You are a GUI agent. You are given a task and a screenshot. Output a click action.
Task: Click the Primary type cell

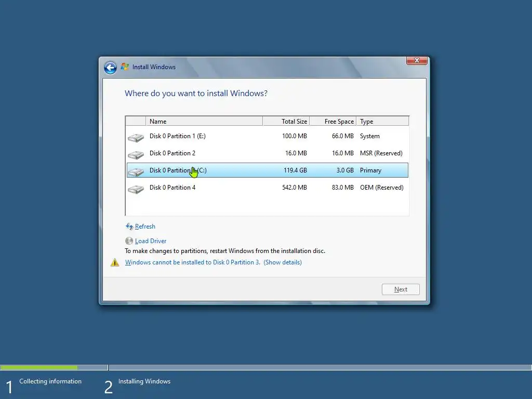coord(370,170)
